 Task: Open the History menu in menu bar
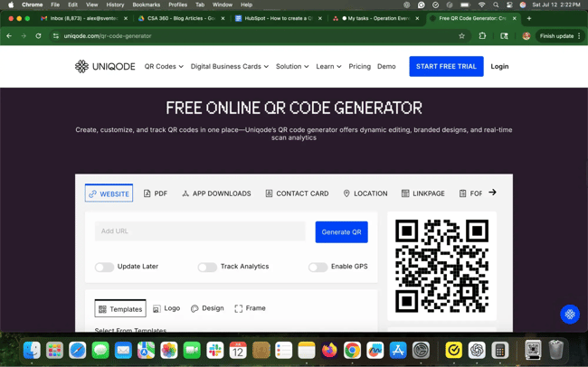click(x=115, y=5)
